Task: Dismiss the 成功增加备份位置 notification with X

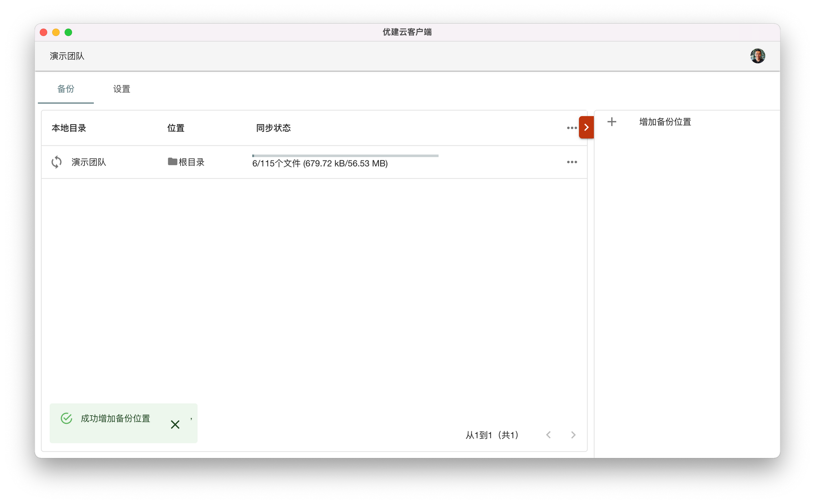Action: point(175,425)
